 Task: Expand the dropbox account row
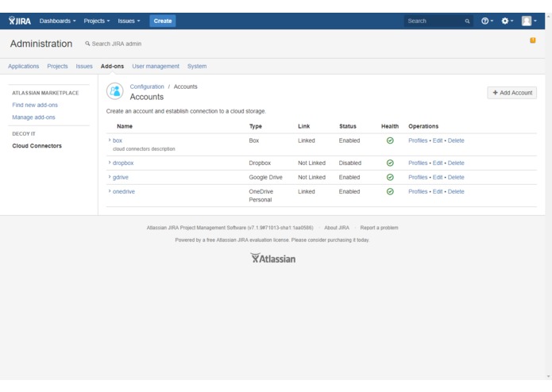point(110,163)
